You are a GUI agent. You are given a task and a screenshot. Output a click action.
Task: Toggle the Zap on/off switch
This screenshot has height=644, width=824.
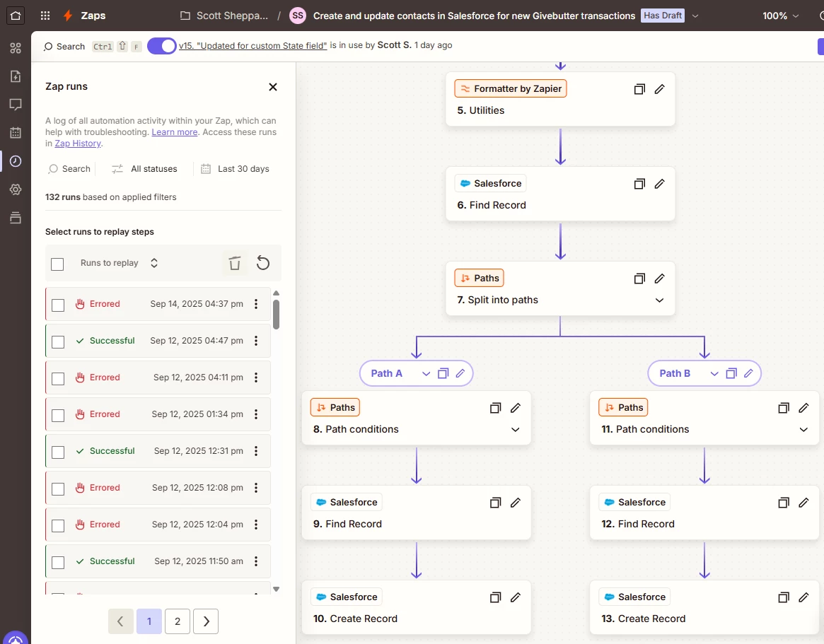[161, 46]
